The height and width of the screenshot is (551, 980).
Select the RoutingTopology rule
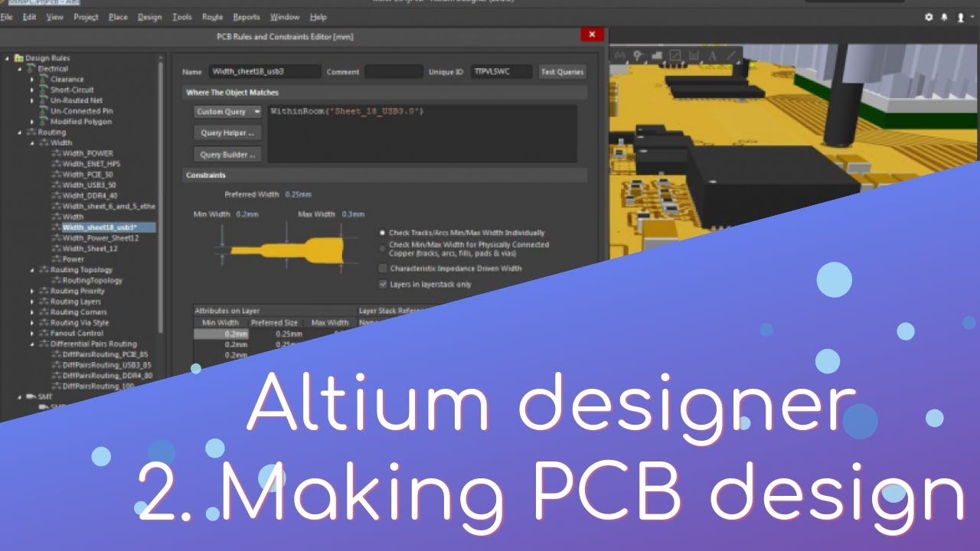click(x=93, y=281)
